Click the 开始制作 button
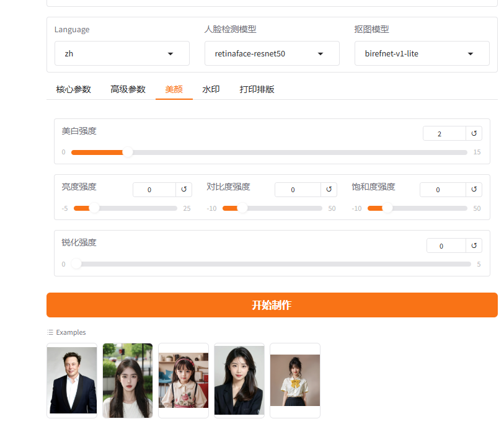Screen dimensions: 504x424 [x=272, y=305]
